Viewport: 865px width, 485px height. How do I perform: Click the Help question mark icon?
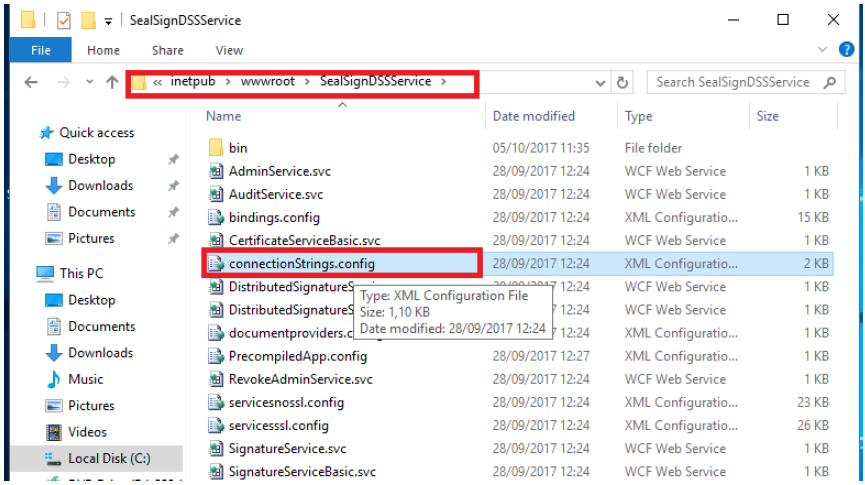point(849,50)
